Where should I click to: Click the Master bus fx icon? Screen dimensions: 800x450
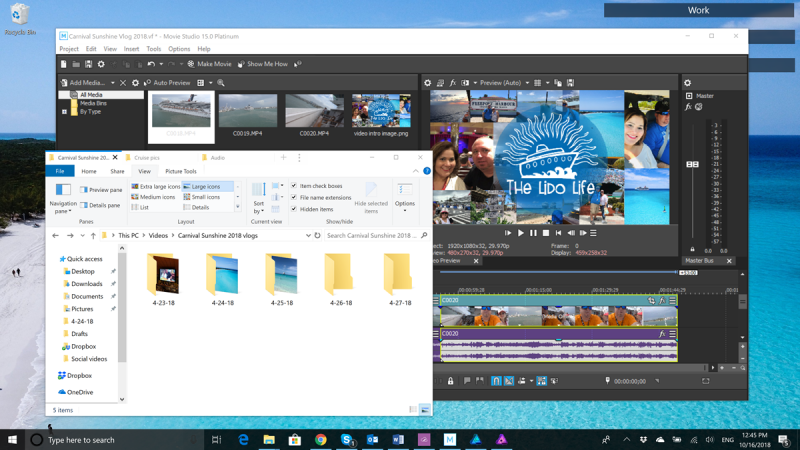688,106
